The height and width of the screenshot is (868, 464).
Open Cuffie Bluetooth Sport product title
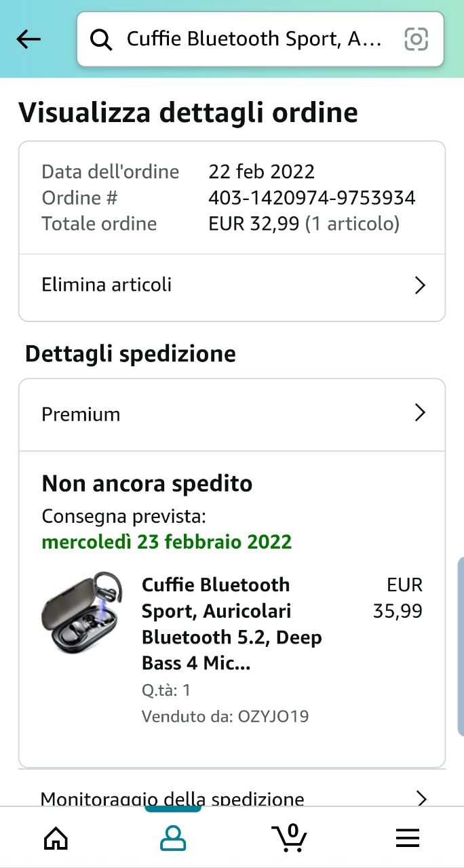[231, 623]
